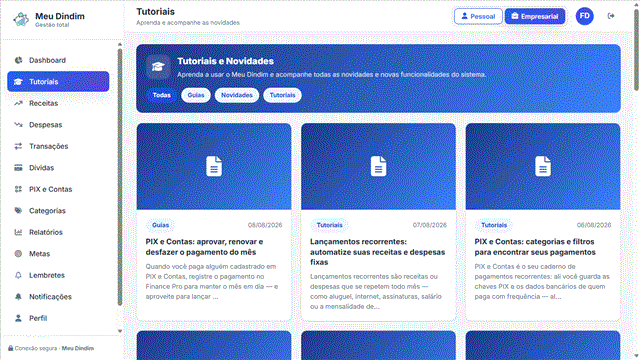The image size is (640, 360).
Task: Open the PIX e Contas aprovar article thumbnail
Action: tap(214, 167)
